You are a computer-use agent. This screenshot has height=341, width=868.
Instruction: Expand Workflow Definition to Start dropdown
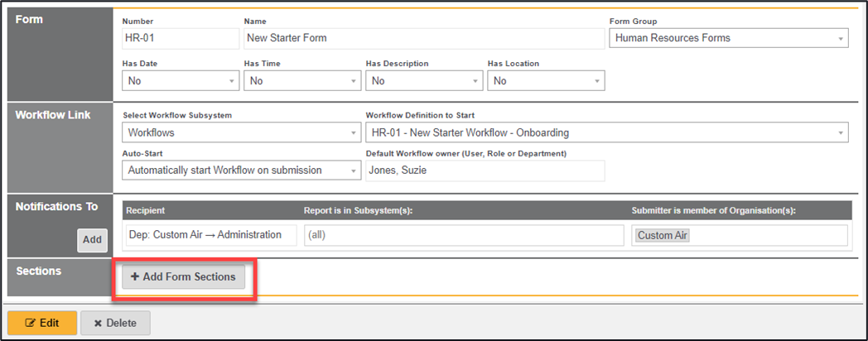(x=606, y=132)
